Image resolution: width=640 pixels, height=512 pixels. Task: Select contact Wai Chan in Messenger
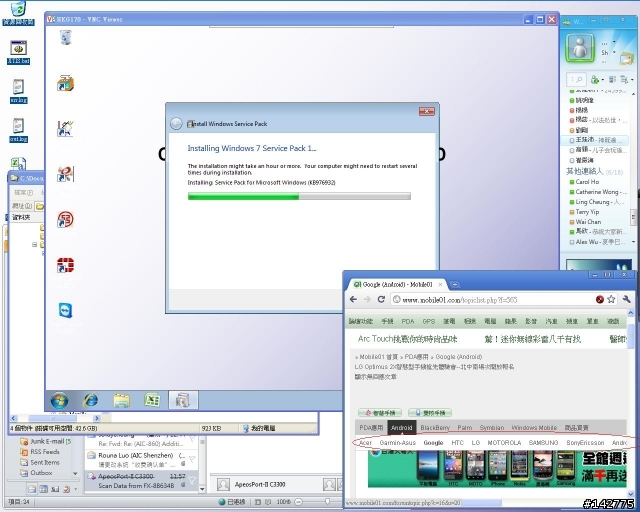click(x=585, y=222)
